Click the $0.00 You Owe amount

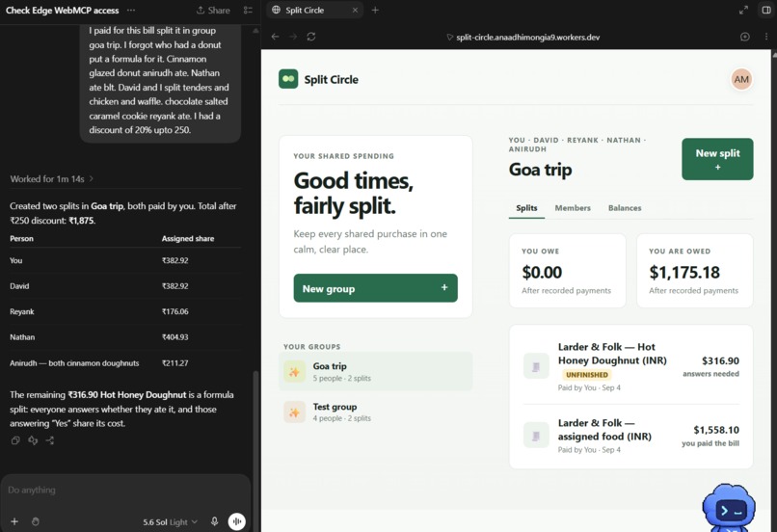[542, 273]
